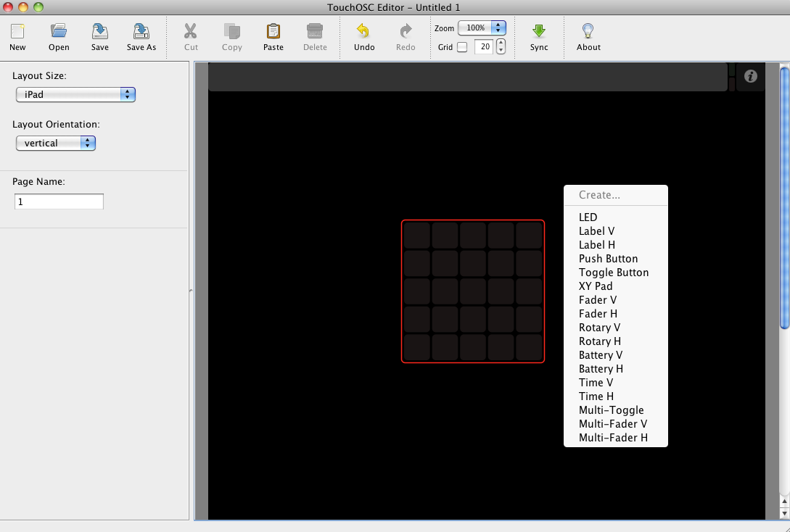Undo the last action via Undo icon
The image size is (790, 532).
tap(364, 31)
